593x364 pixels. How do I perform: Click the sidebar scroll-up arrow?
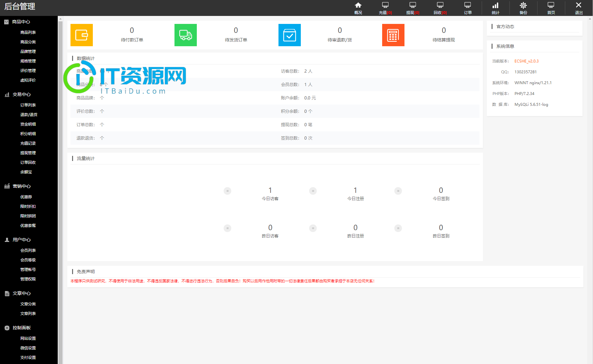pos(60,19)
